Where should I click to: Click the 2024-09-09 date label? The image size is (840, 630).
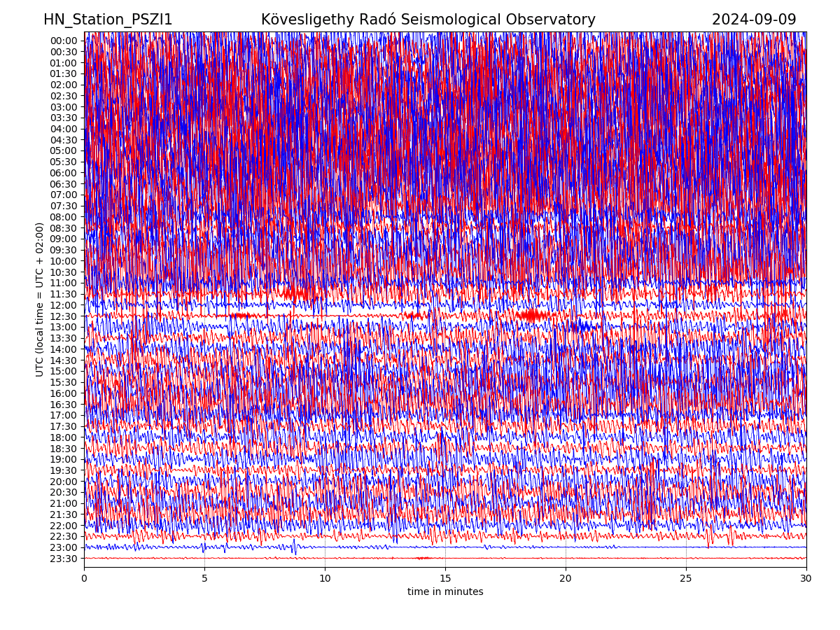click(754, 20)
